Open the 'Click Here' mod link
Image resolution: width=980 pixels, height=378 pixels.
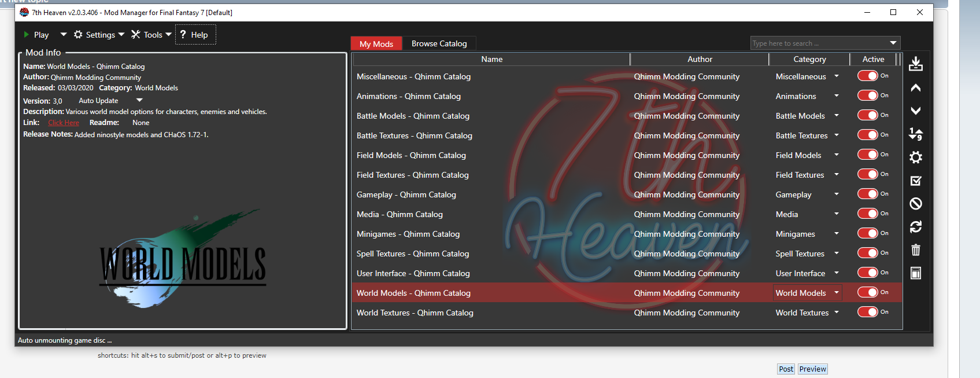click(x=64, y=123)
